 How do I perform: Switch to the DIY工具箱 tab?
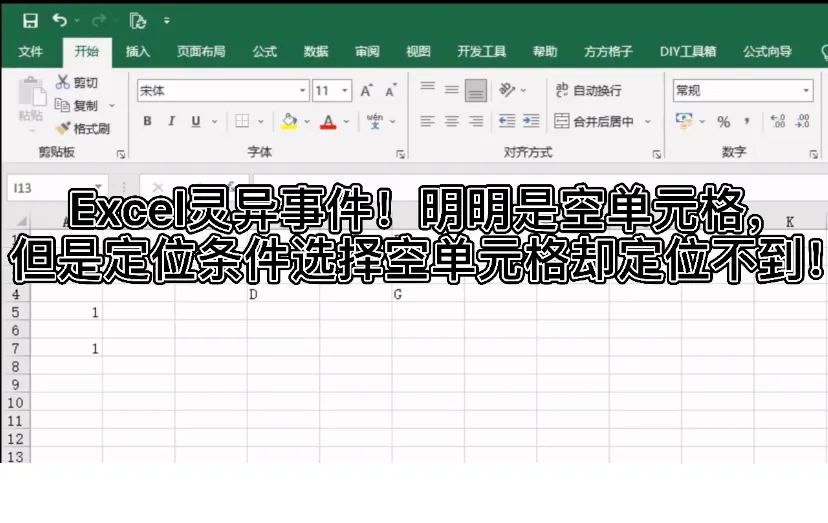[688, 51]
